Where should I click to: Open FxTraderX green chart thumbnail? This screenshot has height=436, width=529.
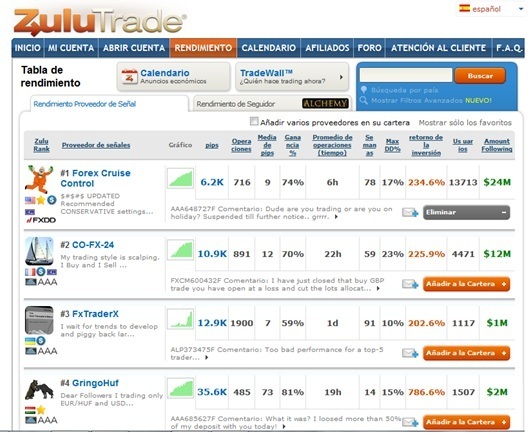tap(180, 319)
